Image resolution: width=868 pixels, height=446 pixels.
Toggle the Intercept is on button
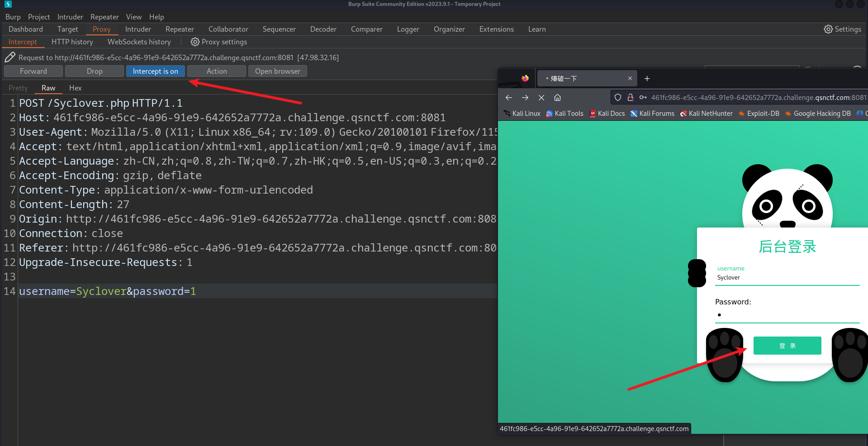(x=155, y=71)
